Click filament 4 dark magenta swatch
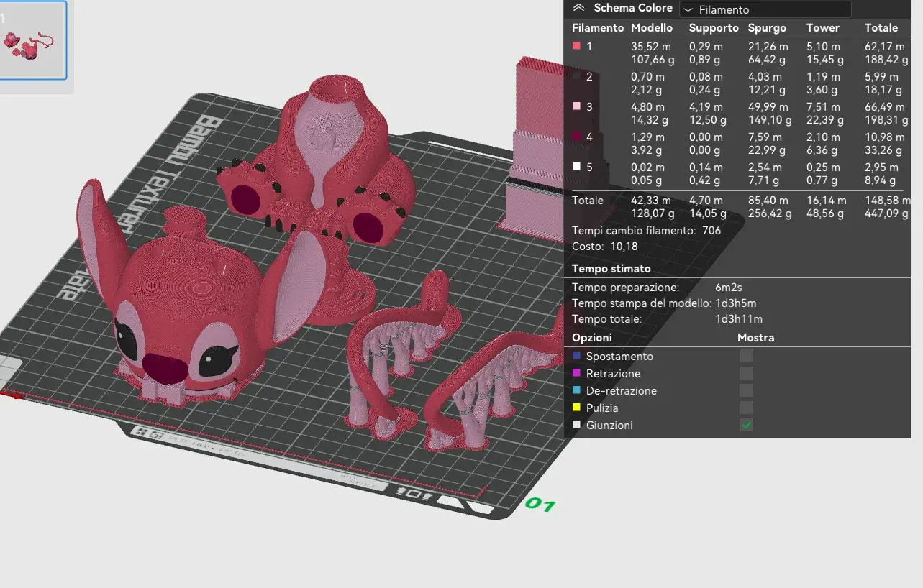Image resolution: width=923 pixels, height=588 pixels. coord(576,137)
